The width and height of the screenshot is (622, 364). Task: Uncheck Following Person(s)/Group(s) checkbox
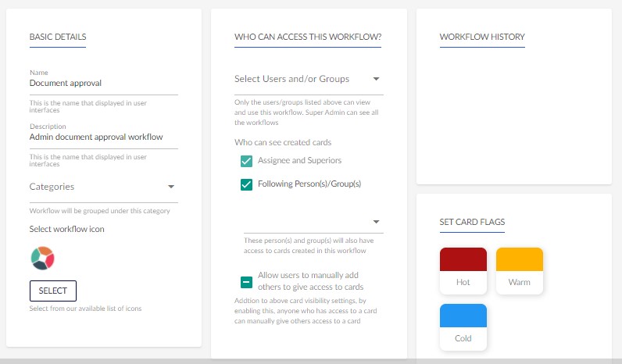(x=246, y=184)
